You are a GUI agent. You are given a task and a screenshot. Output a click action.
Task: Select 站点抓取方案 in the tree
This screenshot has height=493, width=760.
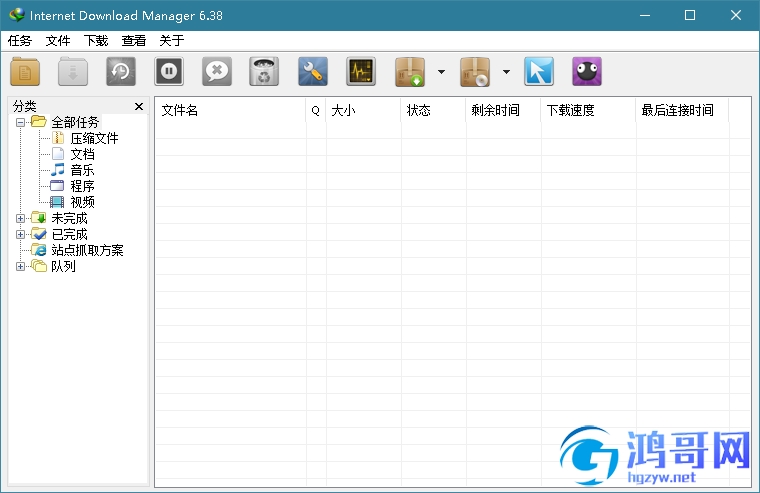coord(87,250)
